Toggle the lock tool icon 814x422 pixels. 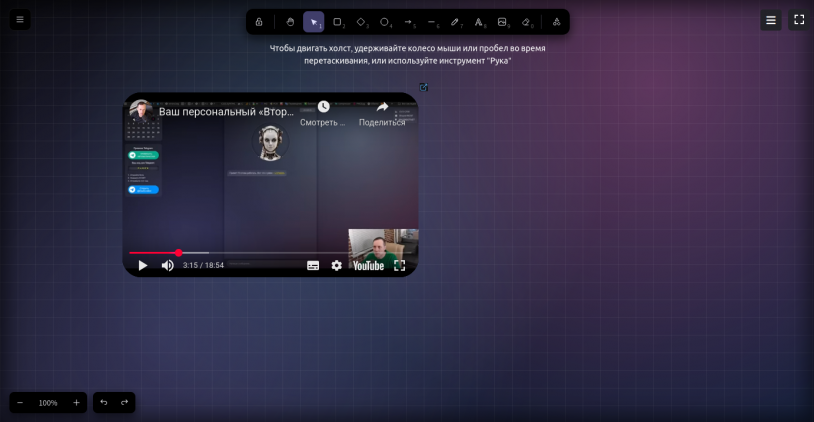(259, 21)
